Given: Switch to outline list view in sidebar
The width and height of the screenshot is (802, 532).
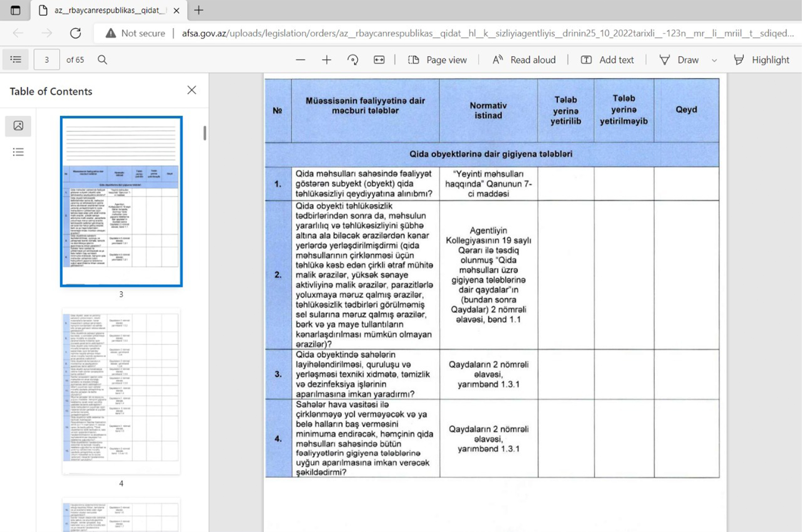Looking at the screenshot, I should (x=18, y=152).
